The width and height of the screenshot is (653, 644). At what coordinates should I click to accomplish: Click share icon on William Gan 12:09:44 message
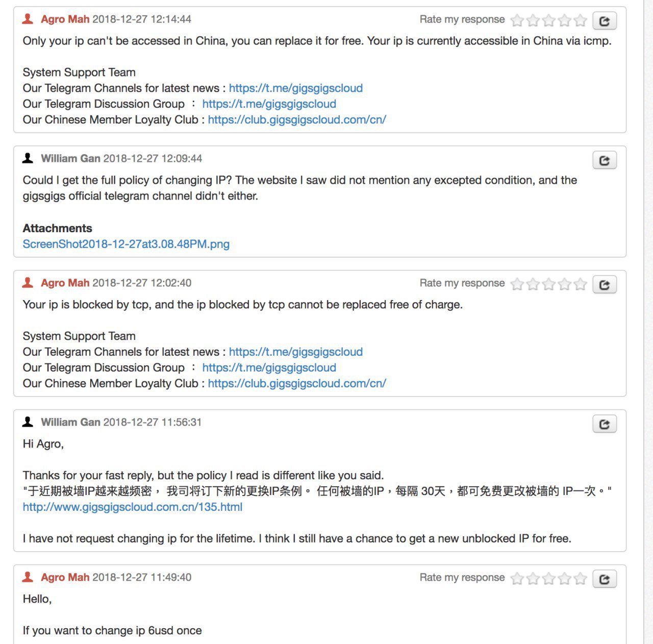click(x=605, y=160)
